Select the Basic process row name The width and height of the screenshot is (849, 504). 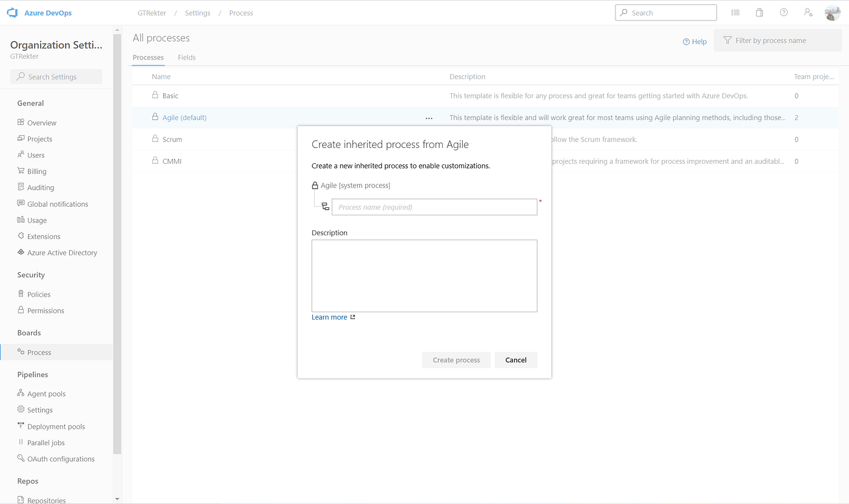(170, 96)
